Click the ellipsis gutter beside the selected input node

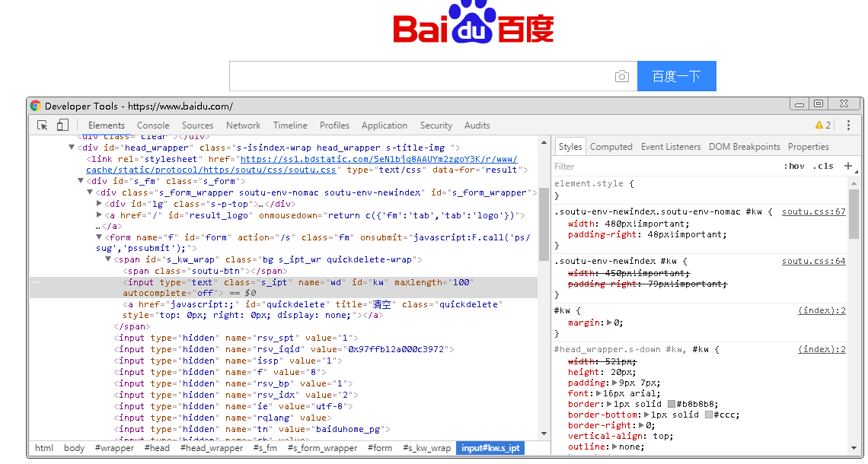(x=36, y=282)
